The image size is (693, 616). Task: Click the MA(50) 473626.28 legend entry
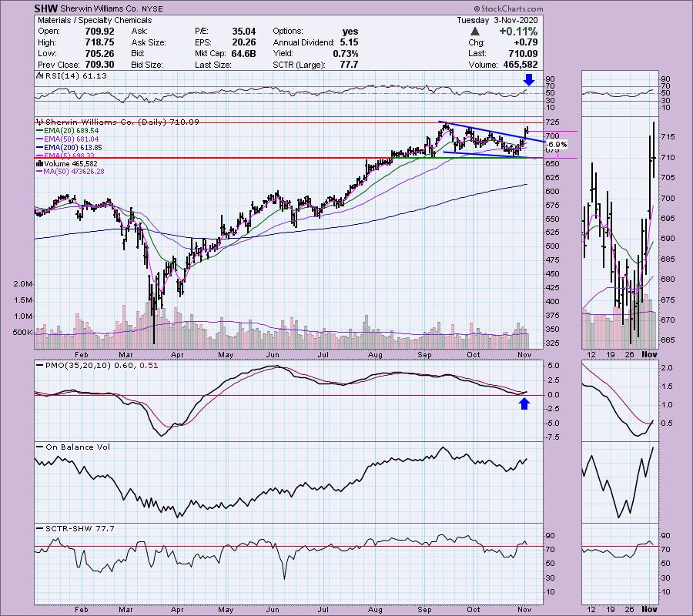[74, 172]
